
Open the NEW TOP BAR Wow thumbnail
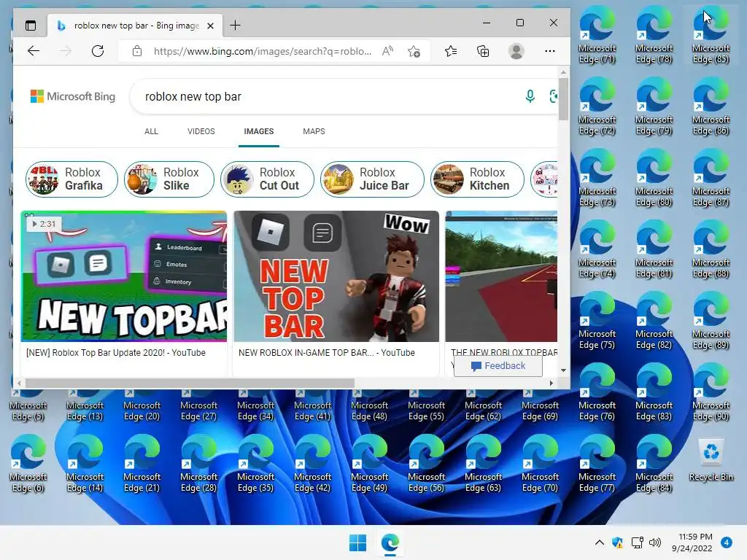(336, 276)
